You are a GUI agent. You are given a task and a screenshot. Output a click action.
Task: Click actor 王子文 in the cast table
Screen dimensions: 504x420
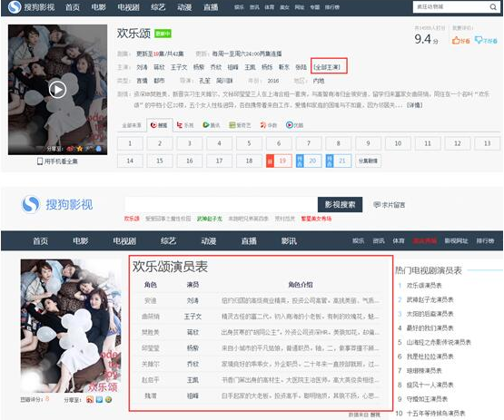click(x=193, y=317)
